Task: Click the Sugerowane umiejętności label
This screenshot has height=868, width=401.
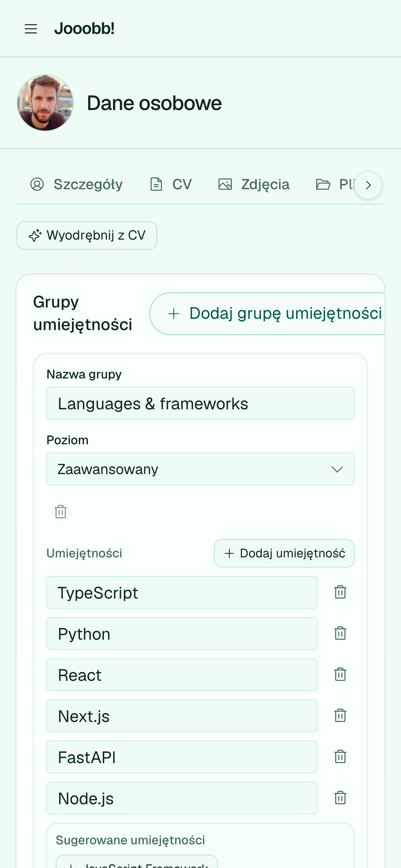Action: point(130,840)
